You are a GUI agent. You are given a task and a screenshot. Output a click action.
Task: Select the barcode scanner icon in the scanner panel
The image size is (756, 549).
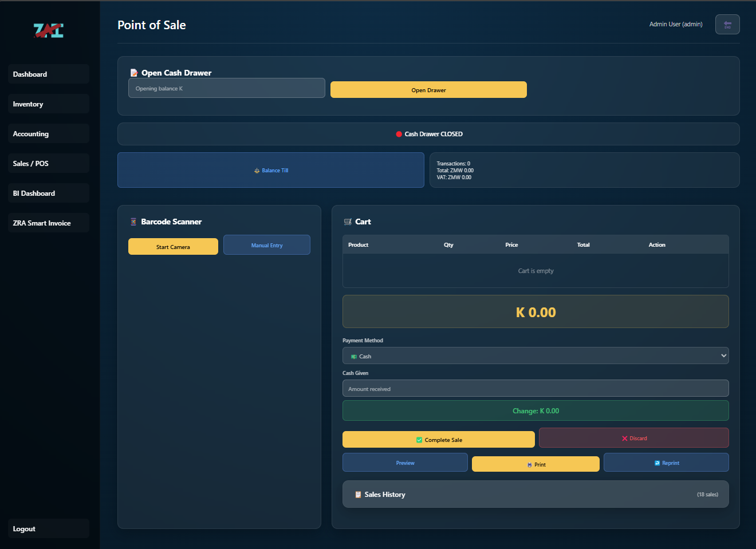pyautogui.click(x=133, y=222)
